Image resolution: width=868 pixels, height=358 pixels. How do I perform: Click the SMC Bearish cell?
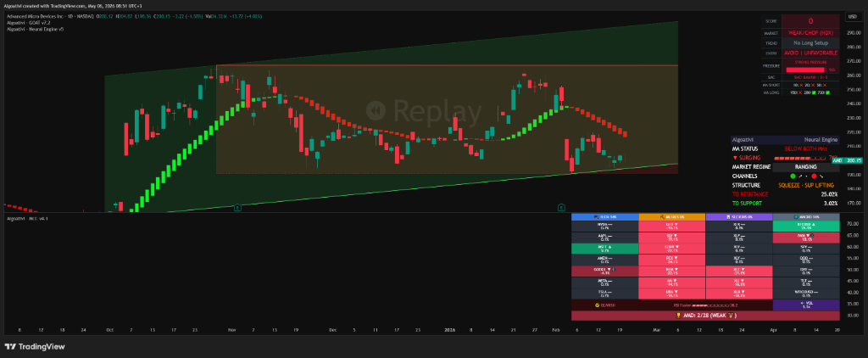click(810, 77)
